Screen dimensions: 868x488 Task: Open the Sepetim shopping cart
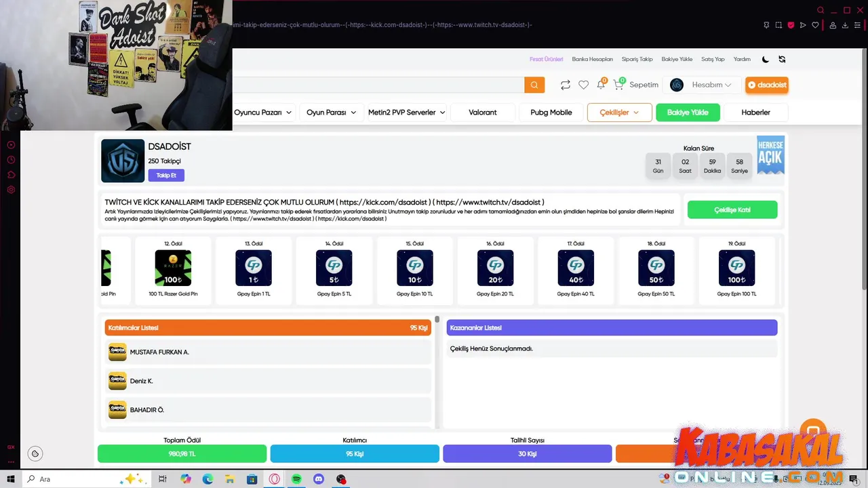[635, 85]
